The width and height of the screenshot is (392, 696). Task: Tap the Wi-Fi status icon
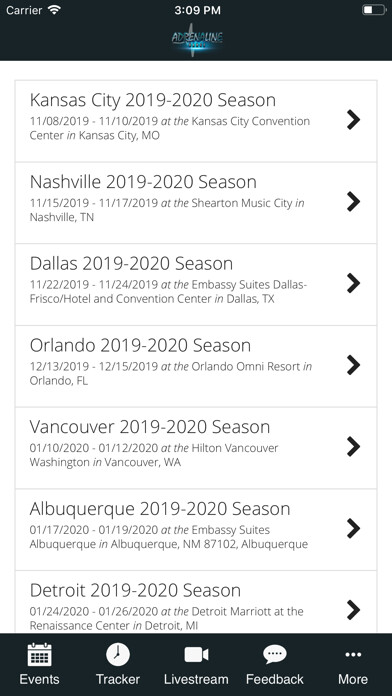click(x=55, y=10)
